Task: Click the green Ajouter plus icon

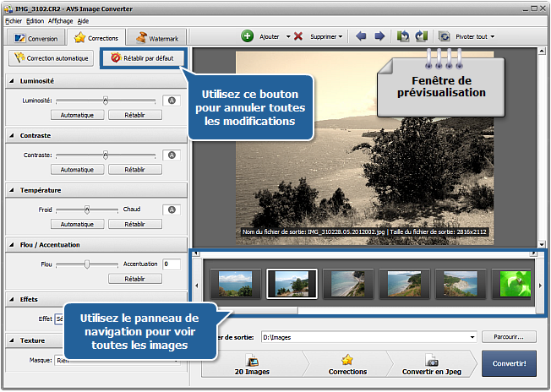Action: click(x=247, y=36)
